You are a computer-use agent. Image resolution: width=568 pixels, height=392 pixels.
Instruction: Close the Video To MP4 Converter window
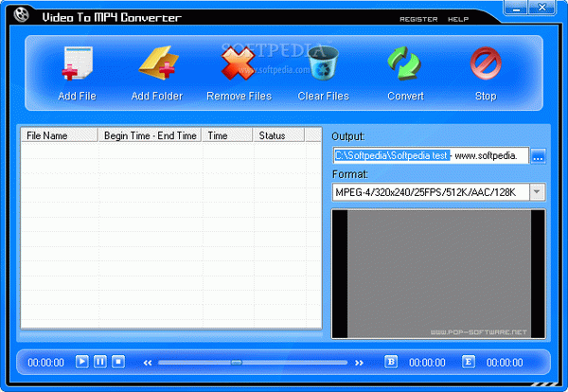coord(541,8)
